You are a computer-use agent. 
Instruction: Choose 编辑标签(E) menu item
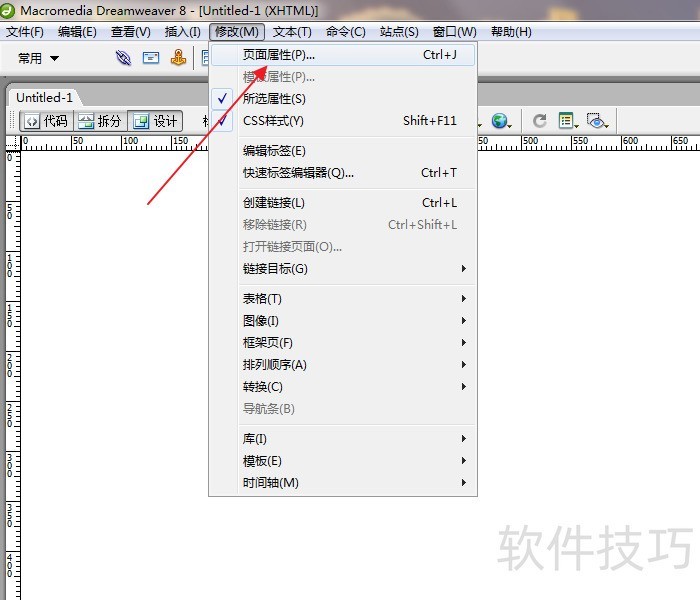click(x=343, y=151)
